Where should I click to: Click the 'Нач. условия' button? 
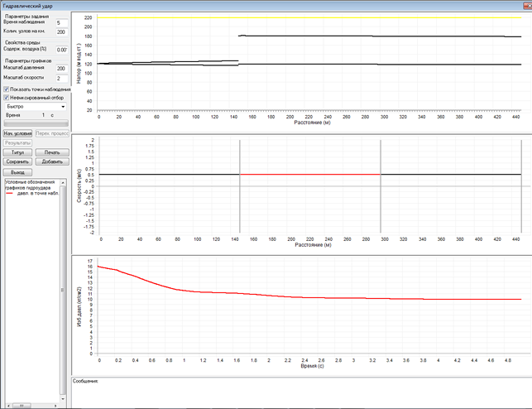pos(17,132)
